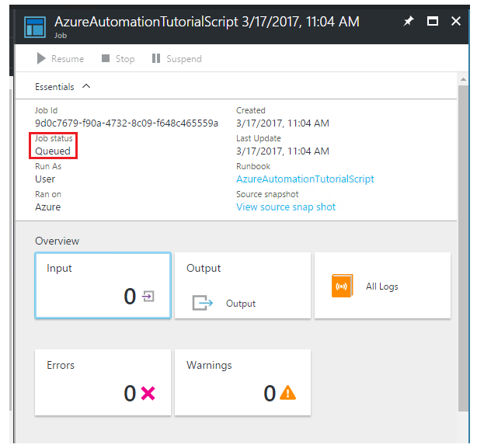
Task: Open the All Logs tile
Action: (382, 285)
